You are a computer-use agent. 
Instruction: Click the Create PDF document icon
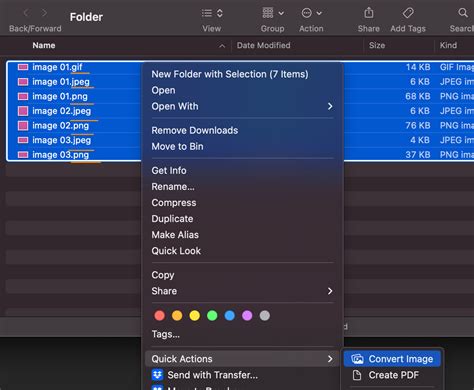coord(357,375)
